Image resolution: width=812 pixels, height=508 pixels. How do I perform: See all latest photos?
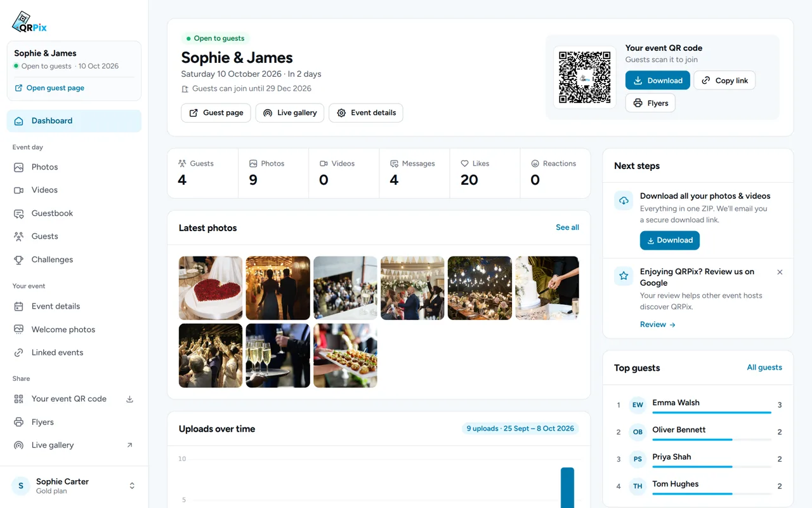click(x=567, y=227)
